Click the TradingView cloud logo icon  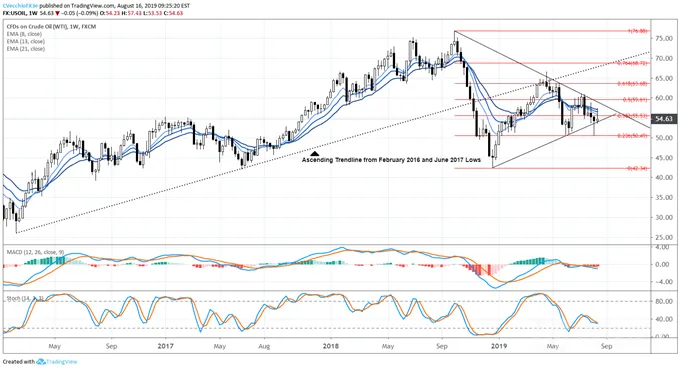[41, 361]
